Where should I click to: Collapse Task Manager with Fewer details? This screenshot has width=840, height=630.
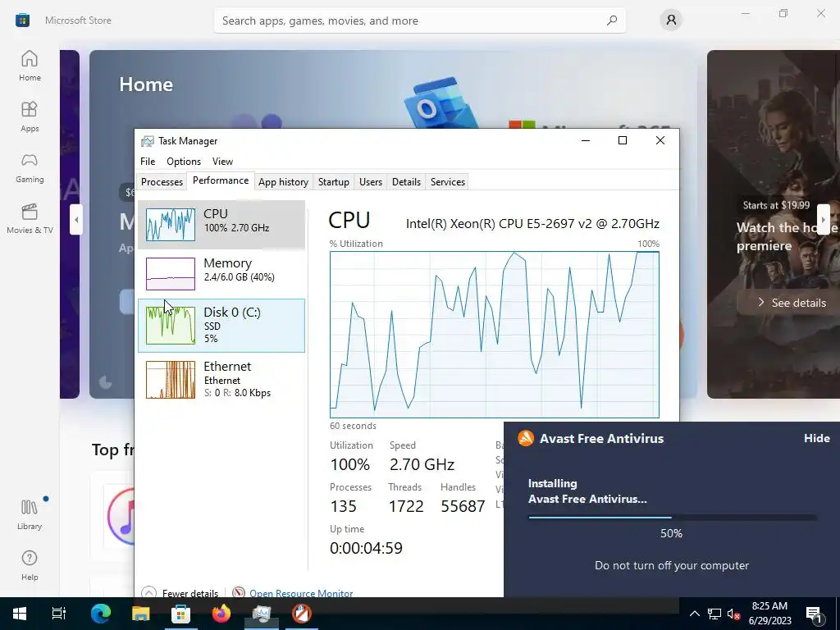coord(180,593)
